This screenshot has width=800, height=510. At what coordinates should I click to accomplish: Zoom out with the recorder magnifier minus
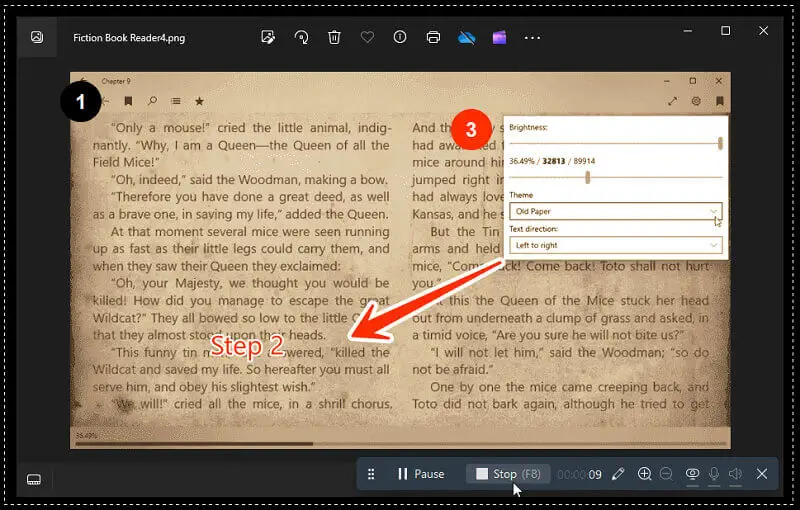tap(666, 474)
